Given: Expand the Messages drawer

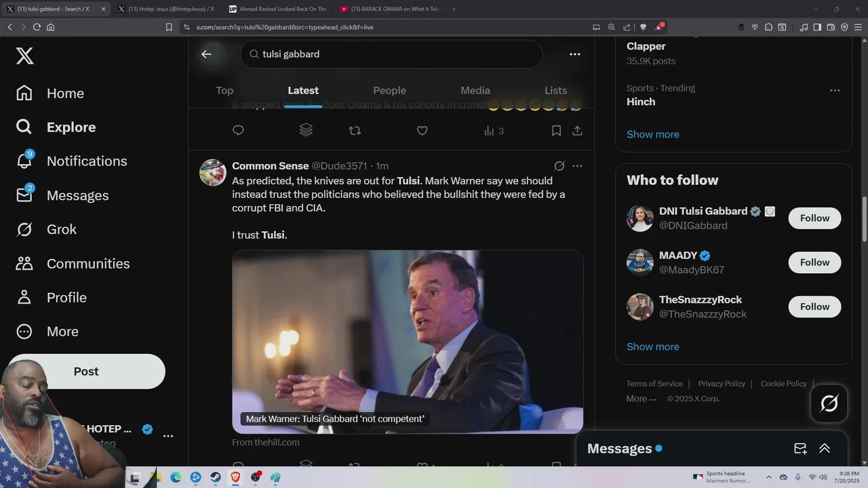Looking at the screenshot, I should (x=825, y=449).
